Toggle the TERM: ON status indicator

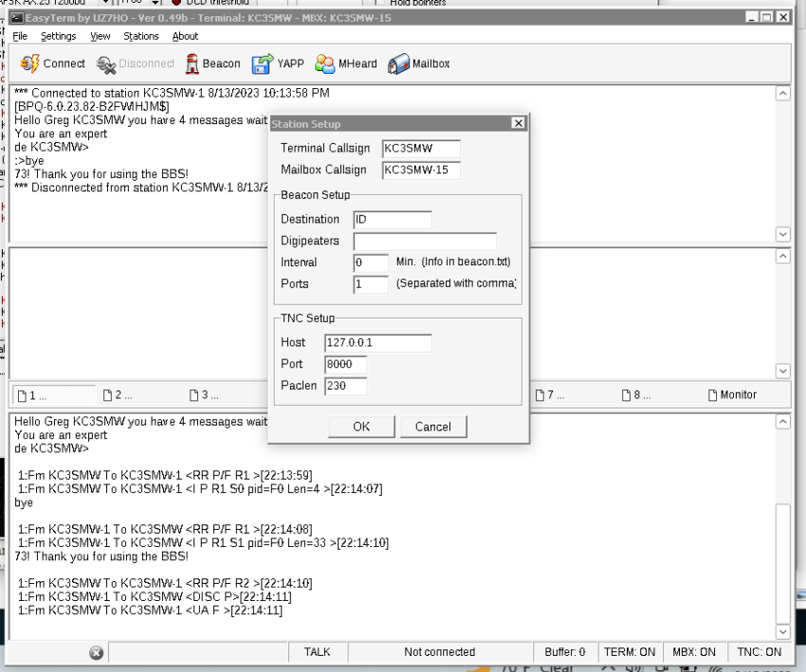[630, 651]
